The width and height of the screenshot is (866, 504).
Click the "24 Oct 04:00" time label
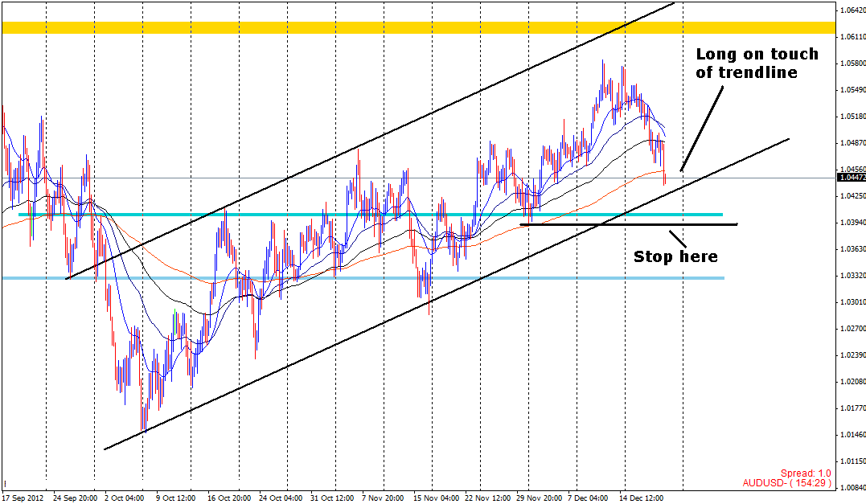point(281,498)
